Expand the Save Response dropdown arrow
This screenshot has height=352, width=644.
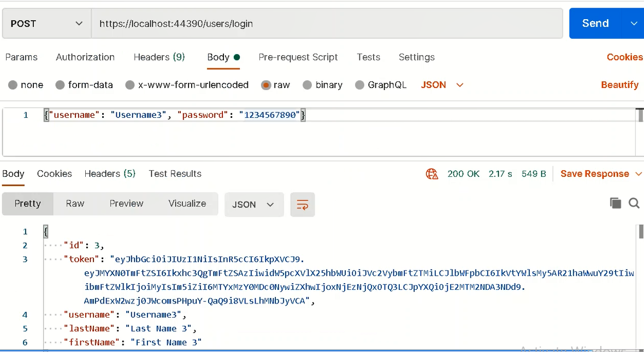coord(638,174)
